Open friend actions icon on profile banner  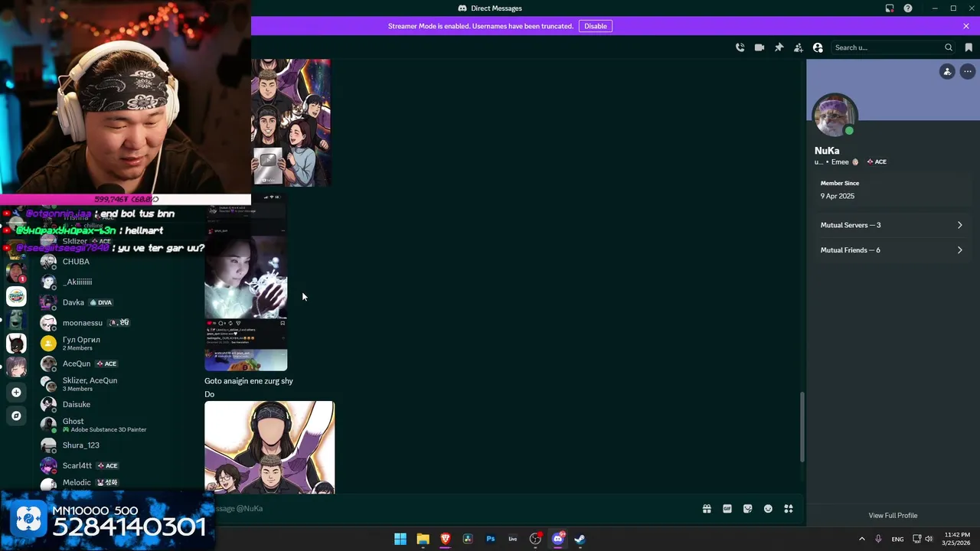pyautogui.click(x=947, y=71)
